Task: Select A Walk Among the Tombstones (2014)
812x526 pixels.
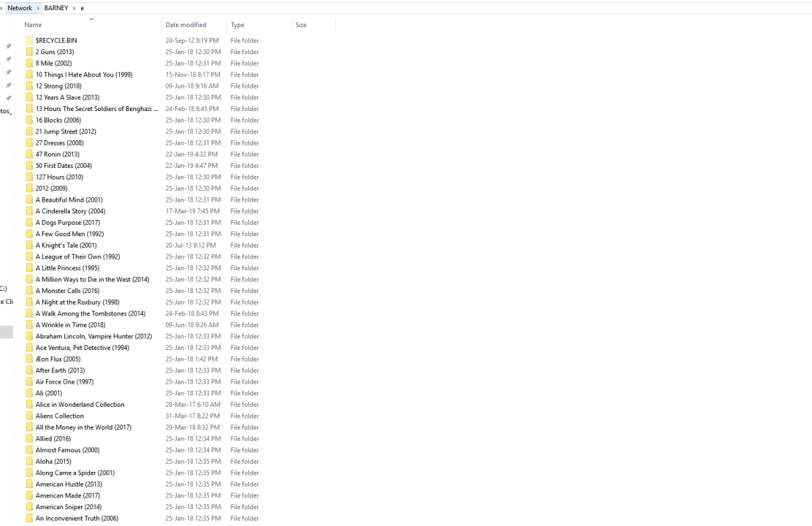Action: tap(91, 313)
